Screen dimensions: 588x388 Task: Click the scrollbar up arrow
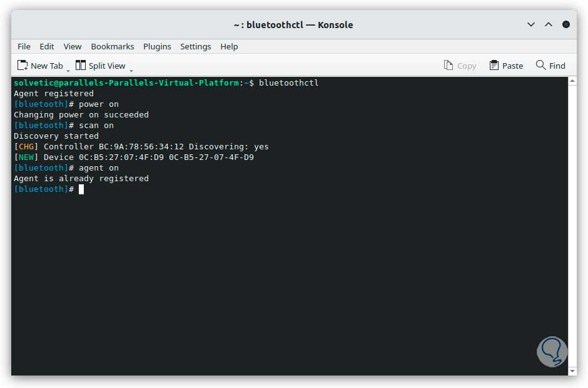click(572, 81)
